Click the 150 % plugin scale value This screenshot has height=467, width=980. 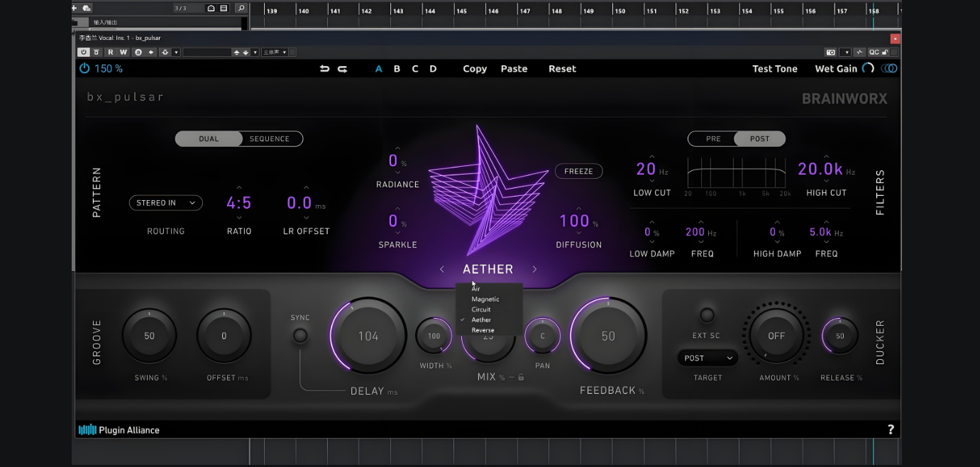(x=109, y=69)
